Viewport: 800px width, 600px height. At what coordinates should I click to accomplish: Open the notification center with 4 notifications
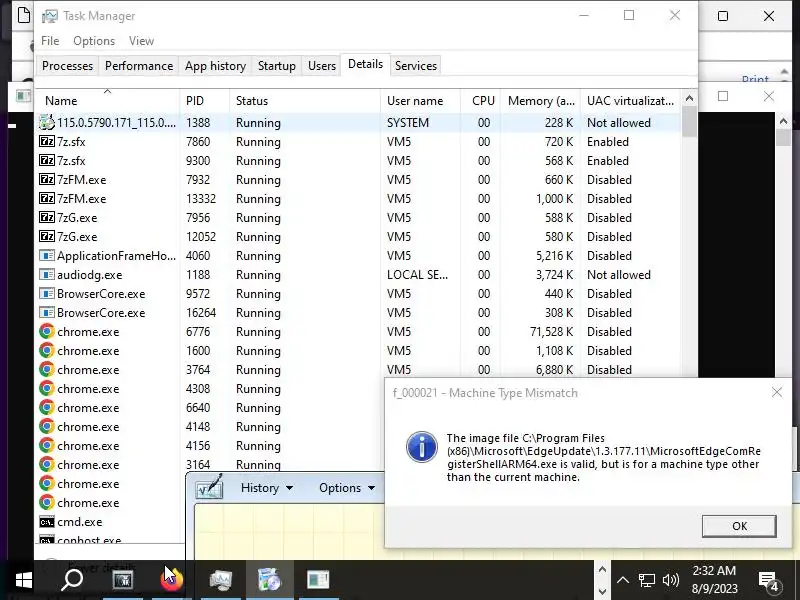768,580
